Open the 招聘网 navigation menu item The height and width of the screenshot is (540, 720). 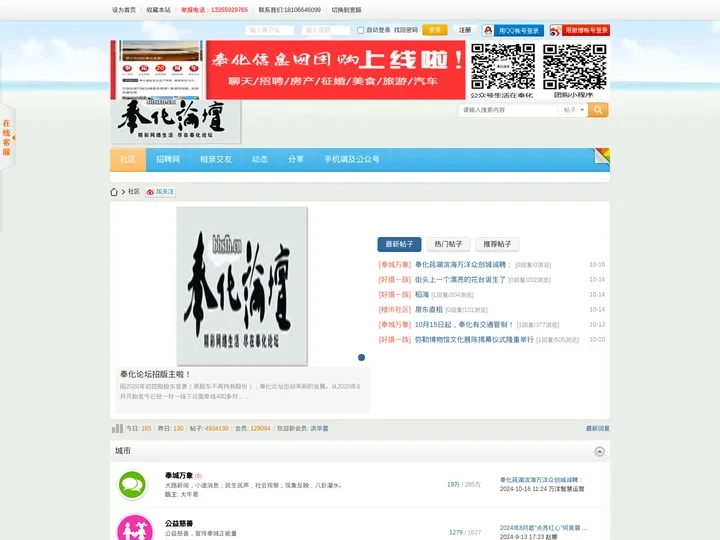168,159
